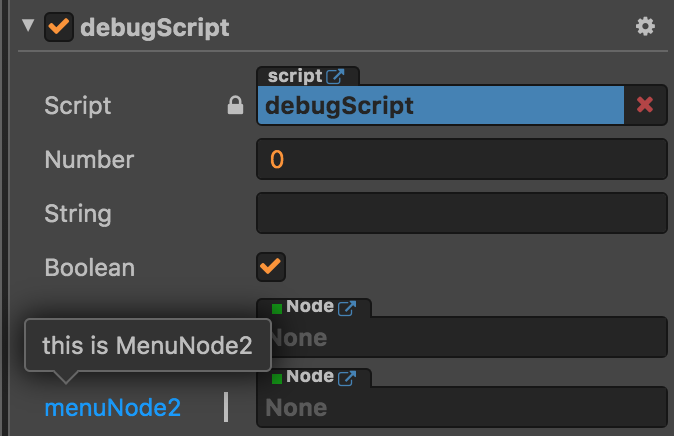
Task: Click green square icon on upper Node tag
Action: tap(276, 309)
